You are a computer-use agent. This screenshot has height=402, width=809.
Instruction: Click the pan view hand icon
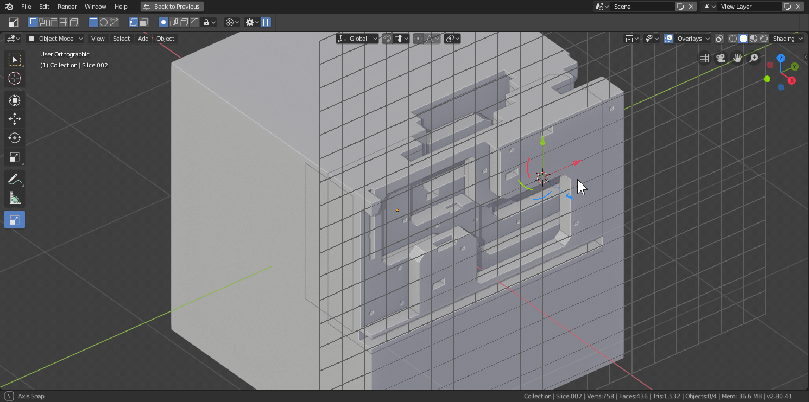738,58
